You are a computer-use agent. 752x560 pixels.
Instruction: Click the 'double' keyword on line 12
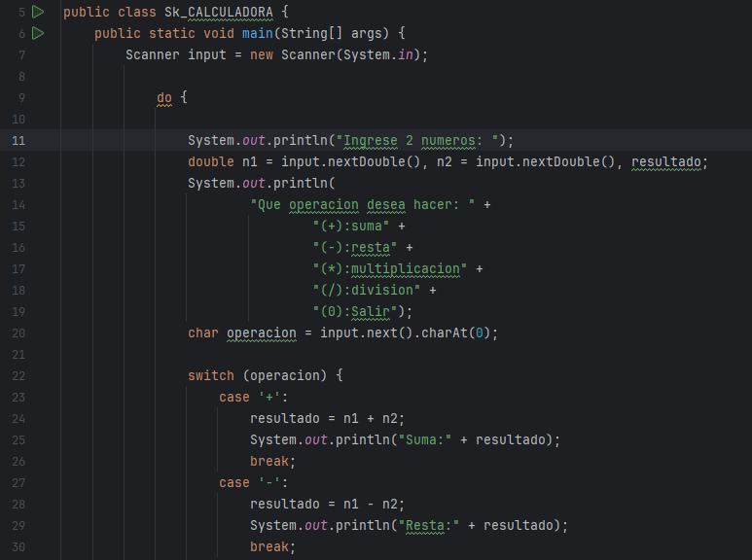click(211, 162)
